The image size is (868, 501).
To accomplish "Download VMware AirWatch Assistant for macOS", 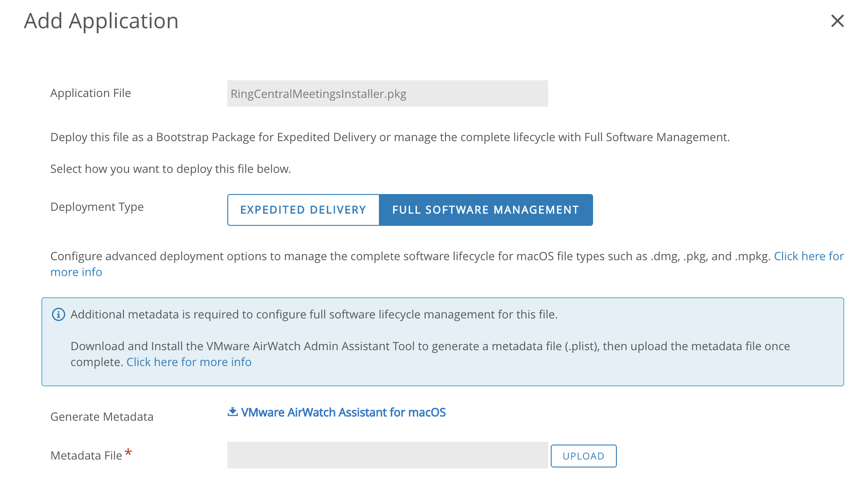I will pyautogui.click(x=343, y=412).
